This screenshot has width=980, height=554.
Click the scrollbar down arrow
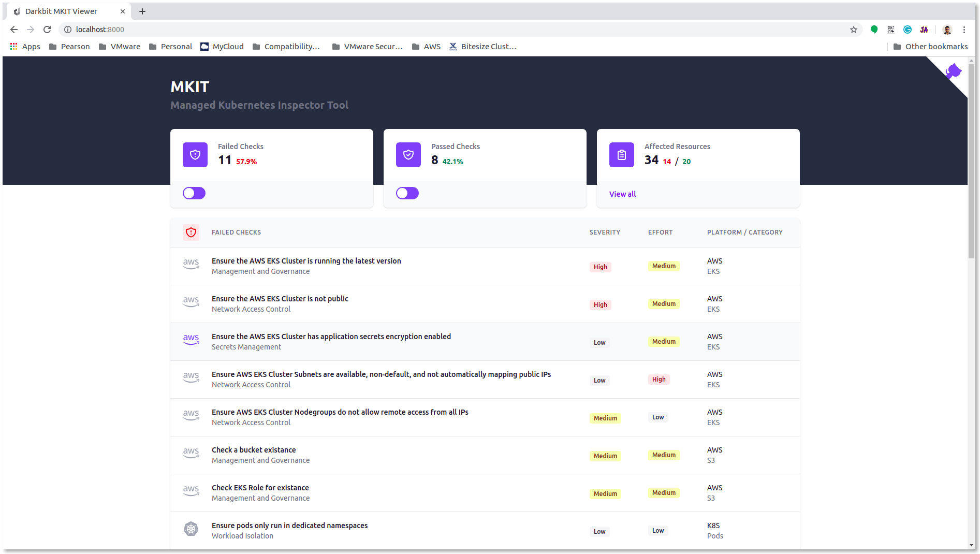tap(971, 545)
